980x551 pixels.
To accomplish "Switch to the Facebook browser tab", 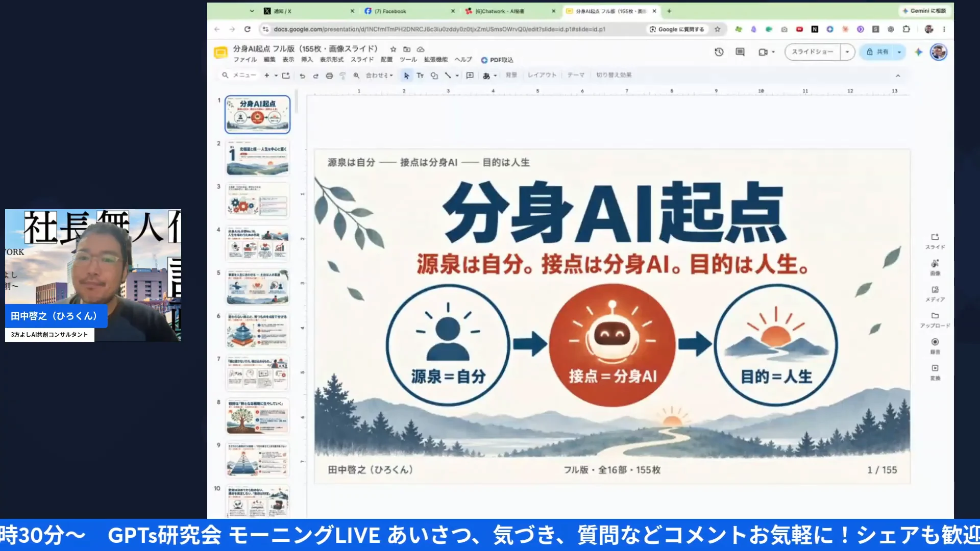I will click(408, 11).
